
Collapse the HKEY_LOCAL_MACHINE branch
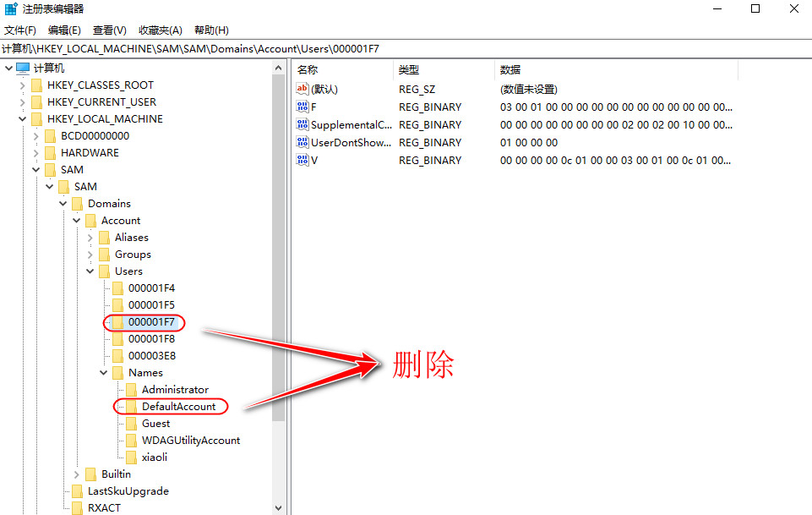coord(21,118)
